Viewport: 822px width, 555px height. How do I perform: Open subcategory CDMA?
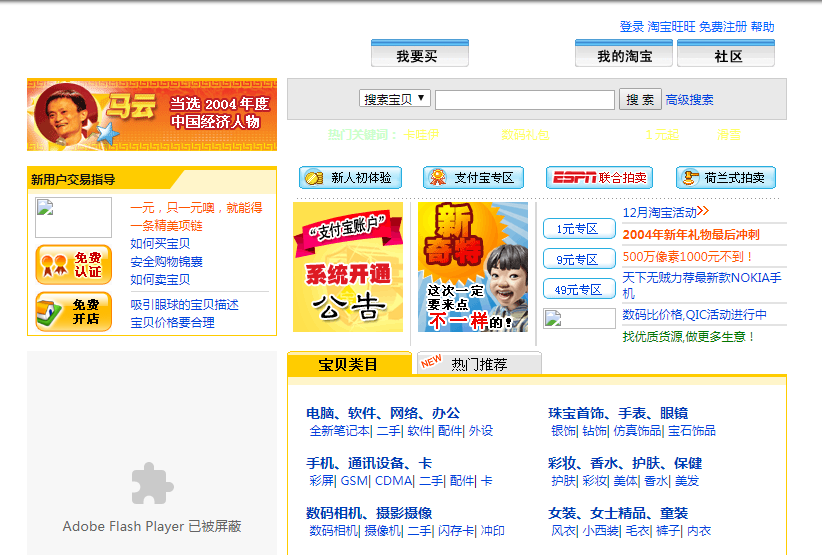coord(393,481)
